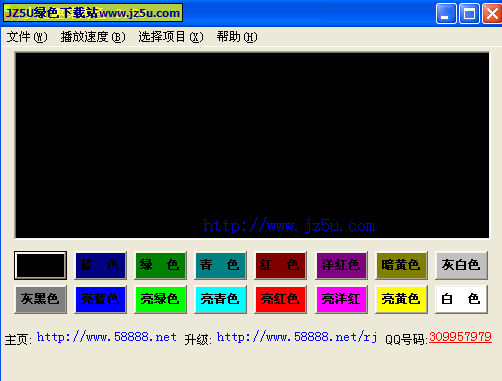Screen dimensions: 502x381
Task: Choose the 灰黑色 dark gray swatch
Action: point(40,299)
